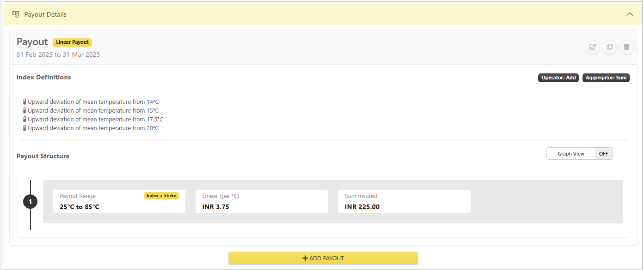Click the Payout Details header icon
This screenshot has height=270, width=644.
pyautogui.click(x=16, y=14)
